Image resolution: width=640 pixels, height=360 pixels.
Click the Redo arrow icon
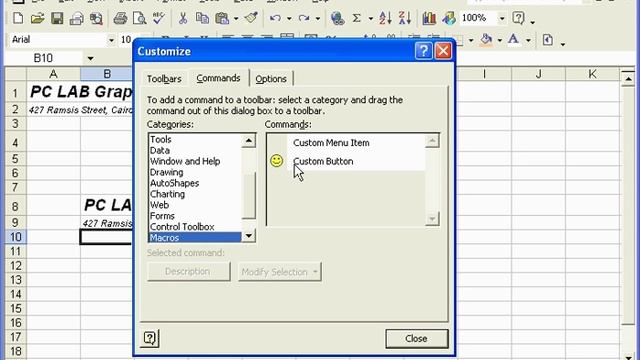[x=304, y=18]
